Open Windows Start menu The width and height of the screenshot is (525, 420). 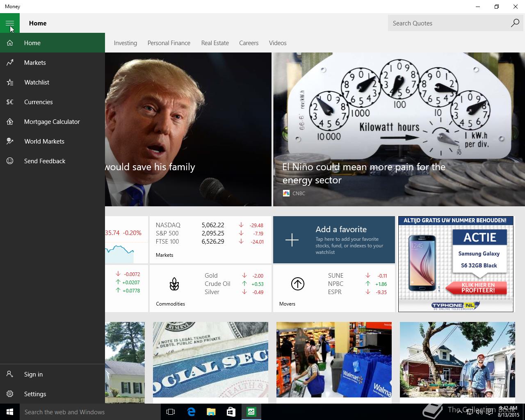click(10, 412)
